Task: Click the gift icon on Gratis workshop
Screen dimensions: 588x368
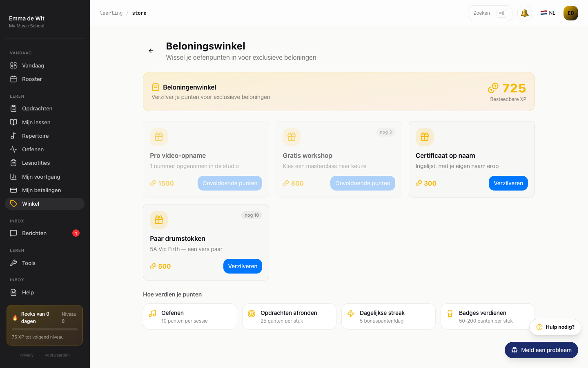Action: click(x=292, y=137)
